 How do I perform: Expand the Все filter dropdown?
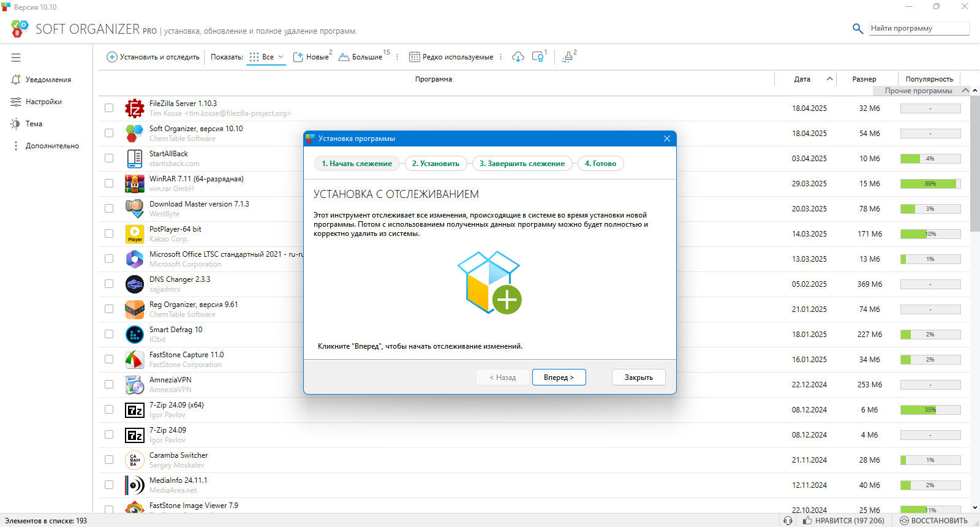(x=266, y=57)
